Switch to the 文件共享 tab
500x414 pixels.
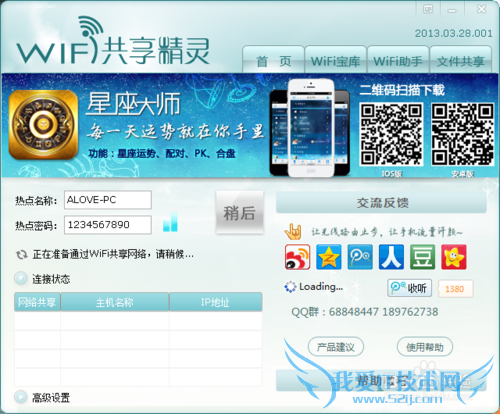(x=461, y=60)
